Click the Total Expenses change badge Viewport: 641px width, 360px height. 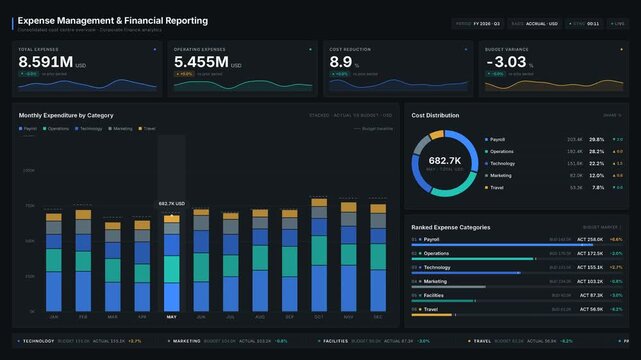pyautogui.click(x=29, y=74)
